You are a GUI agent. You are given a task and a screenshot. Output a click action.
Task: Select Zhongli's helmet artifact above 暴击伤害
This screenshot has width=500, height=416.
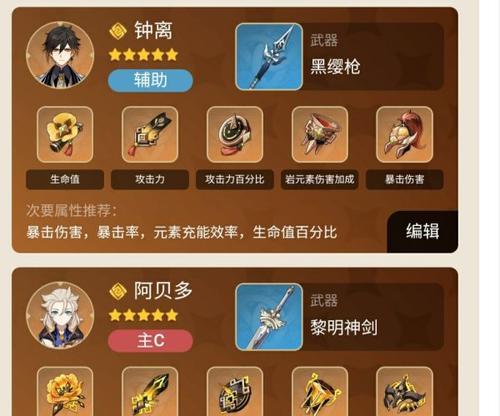coord(404,135)
